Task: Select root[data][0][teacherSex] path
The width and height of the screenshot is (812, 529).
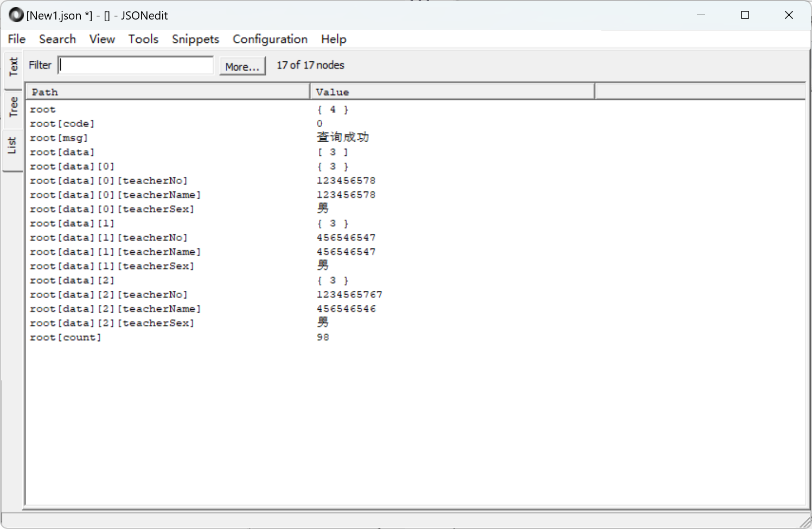Action: click(x=112, y=209)
